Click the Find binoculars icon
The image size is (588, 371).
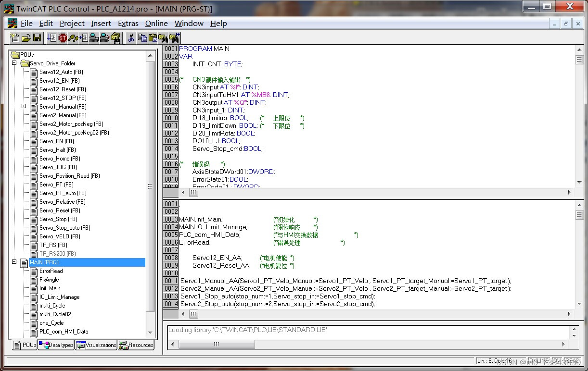click(x=163, y=38)
